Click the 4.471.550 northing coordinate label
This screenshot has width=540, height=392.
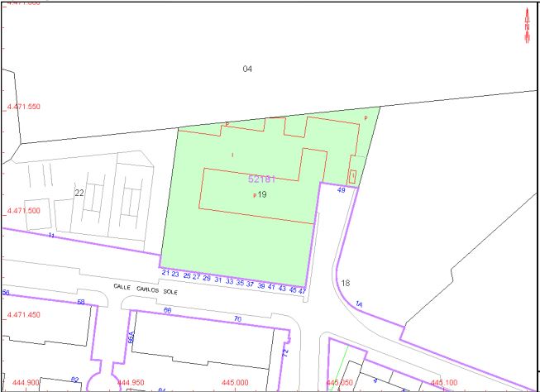(x=22, y=107)
